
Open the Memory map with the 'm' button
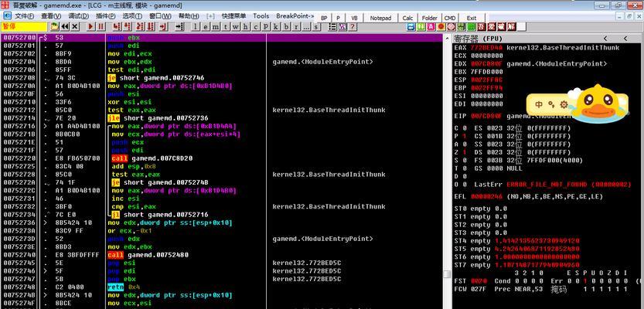click(x=215, y=27)
